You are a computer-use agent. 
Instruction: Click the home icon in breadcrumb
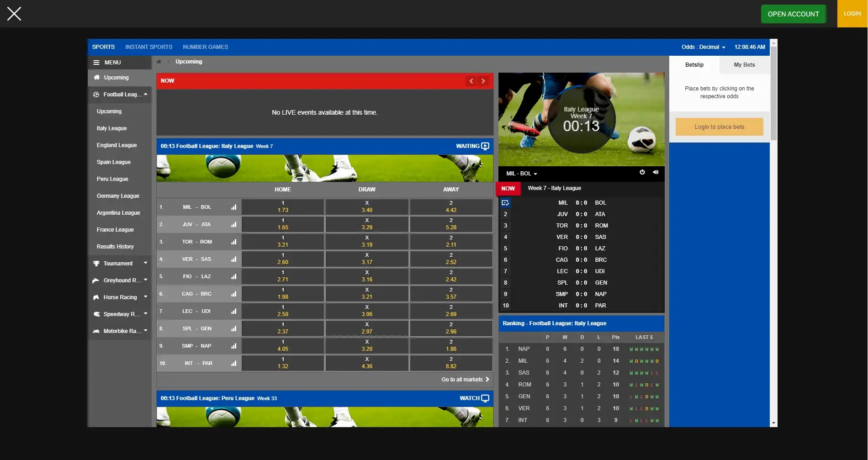[x=159, y=62]
